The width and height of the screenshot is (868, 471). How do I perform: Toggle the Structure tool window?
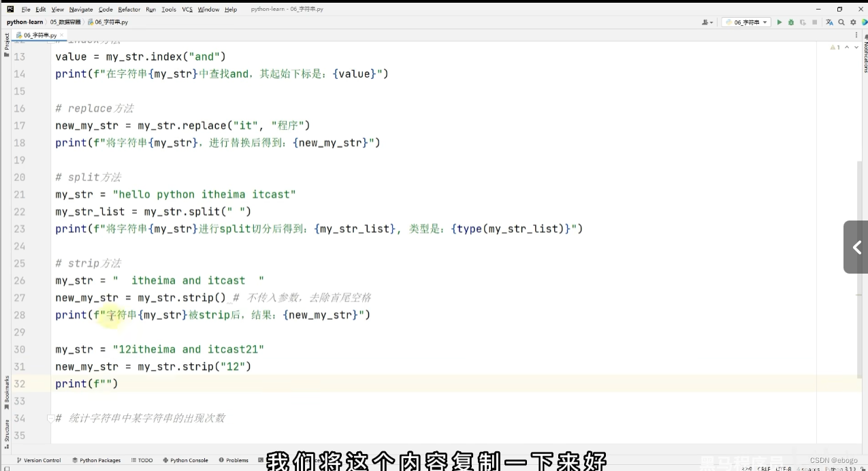coord(5,430)
